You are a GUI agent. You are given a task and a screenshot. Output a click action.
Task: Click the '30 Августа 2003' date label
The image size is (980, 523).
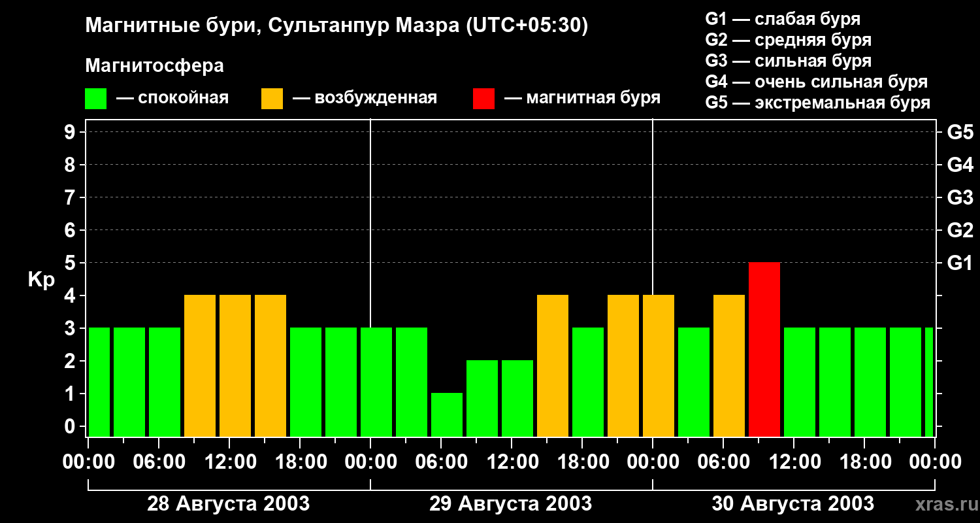793,504
